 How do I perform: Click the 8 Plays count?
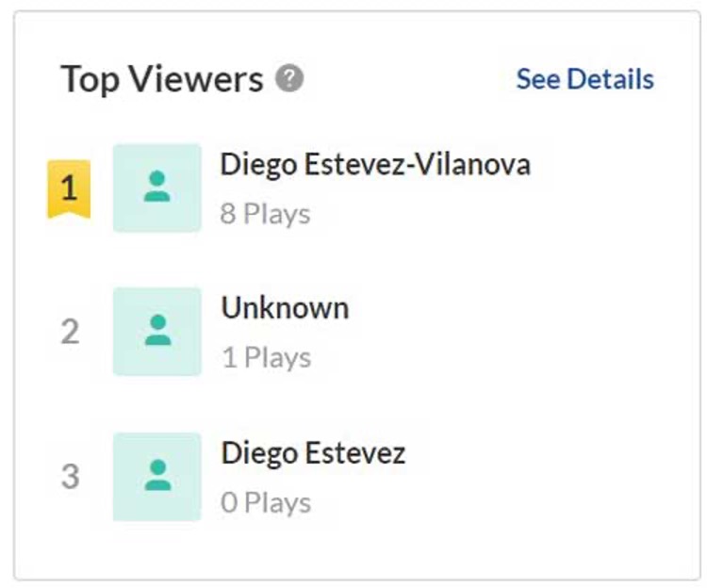265,214
